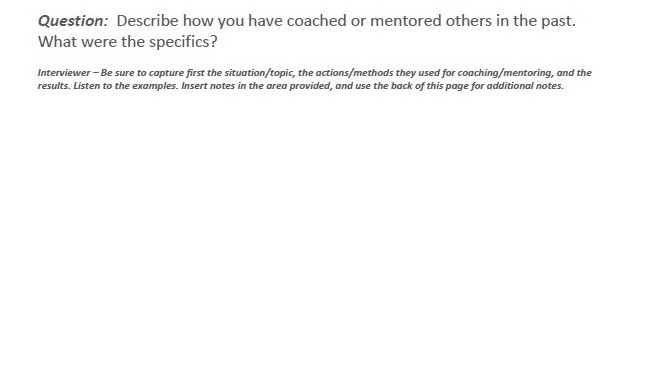The width and height of the screenshot is (669, 375).
Task: Click the word 'Insert' in the note
Action: (194, 86)
